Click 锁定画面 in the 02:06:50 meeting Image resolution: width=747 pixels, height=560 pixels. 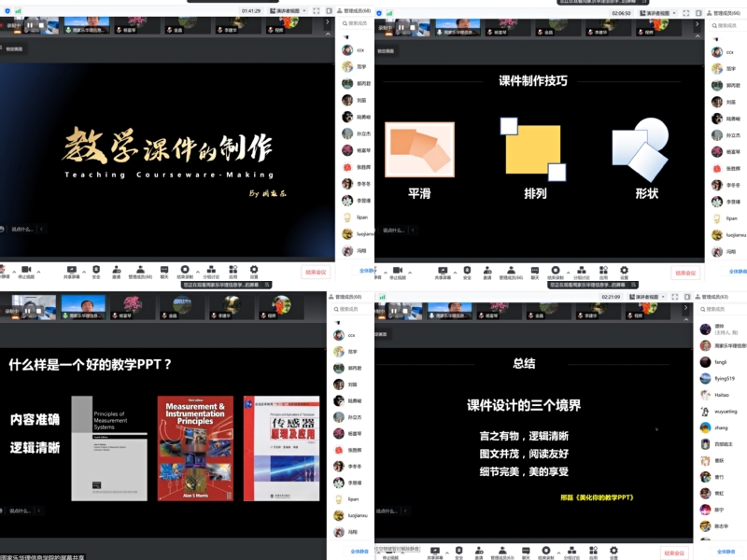pyautogui.click(x=386, y=51)
